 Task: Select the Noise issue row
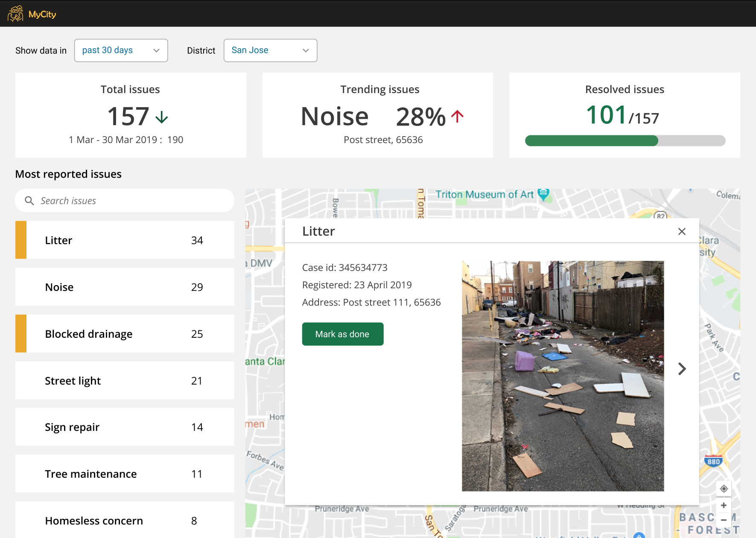pos(125,287)
